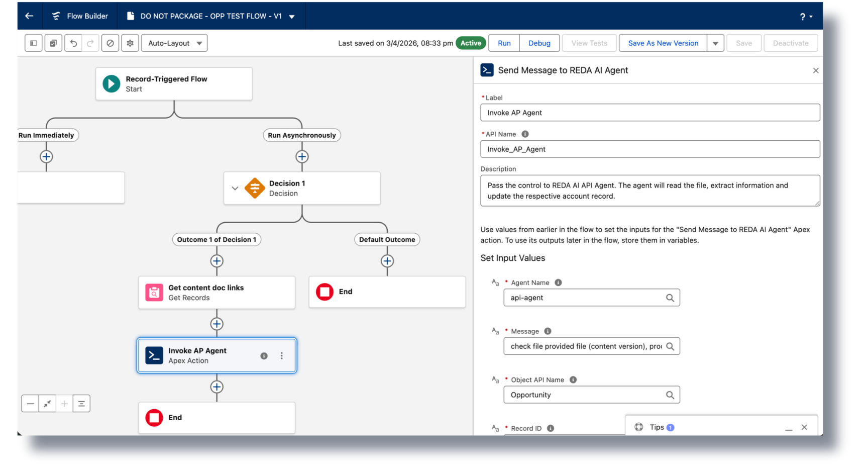Screen dimensions: 868x467
Task: Open the Select Elements tool
Action: point(53,43)
